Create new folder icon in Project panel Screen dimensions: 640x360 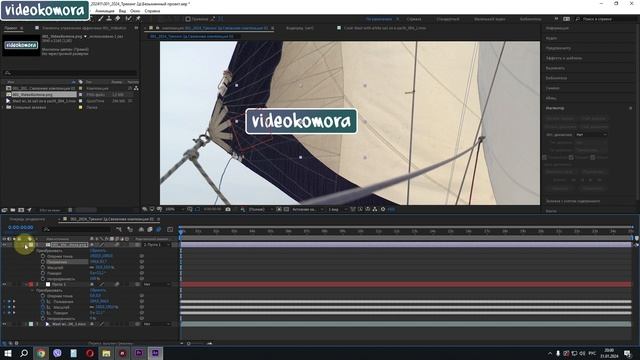(x=13, y=210)
